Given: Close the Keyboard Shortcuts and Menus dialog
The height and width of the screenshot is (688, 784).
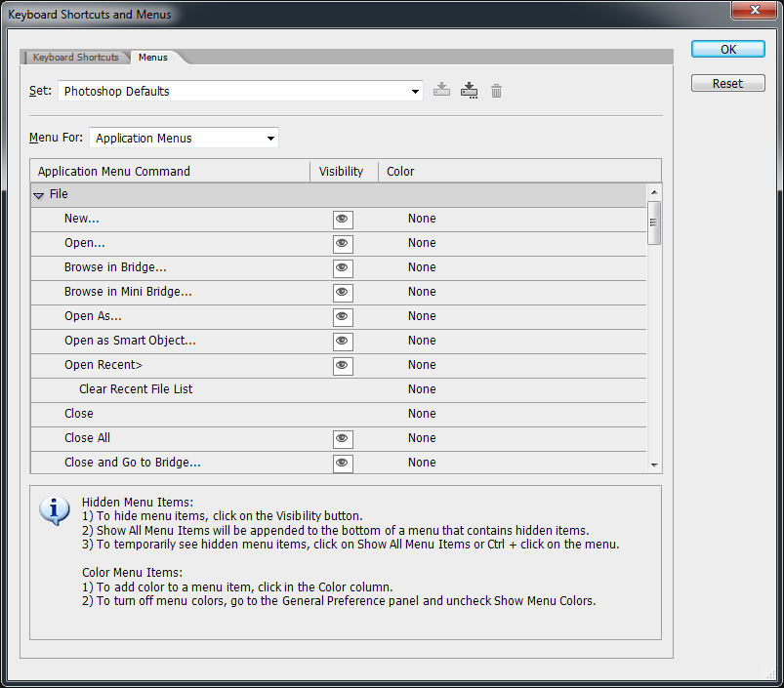Looking at the screenshot, I should [755, 10].
